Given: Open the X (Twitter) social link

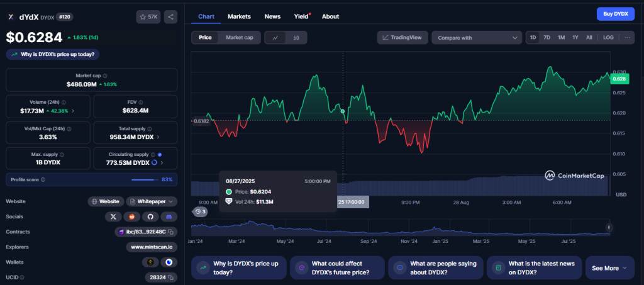Looking at the screenshot, I should click(x=114, y=216).
